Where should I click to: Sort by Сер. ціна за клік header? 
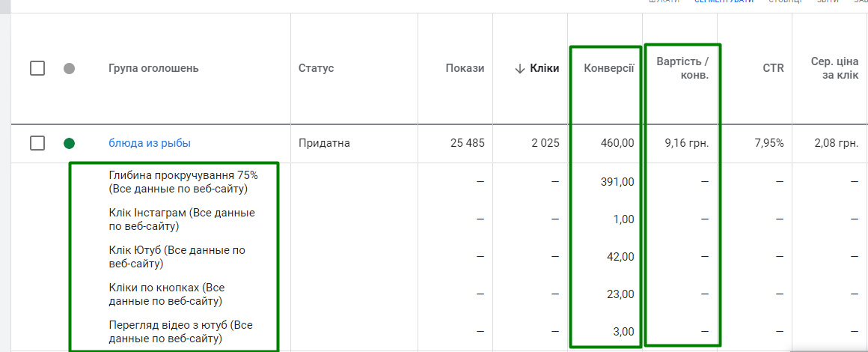coord(834,68)
